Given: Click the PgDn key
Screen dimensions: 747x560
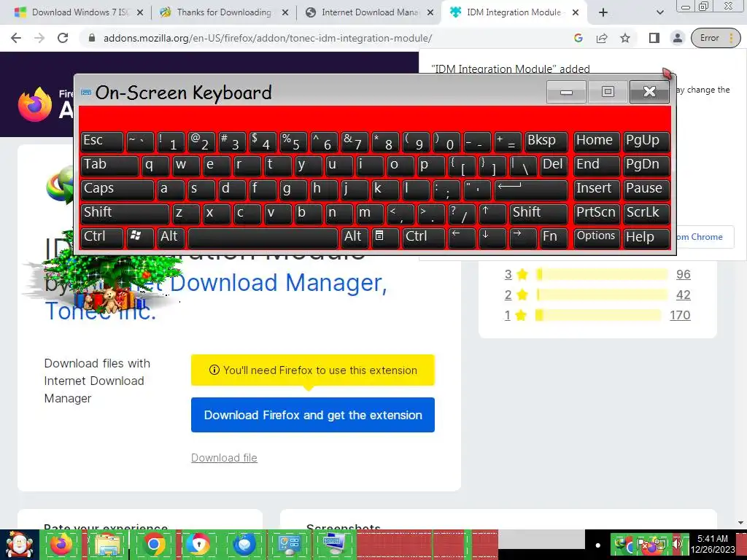Looking at the screenshot, I should [646, 166].
